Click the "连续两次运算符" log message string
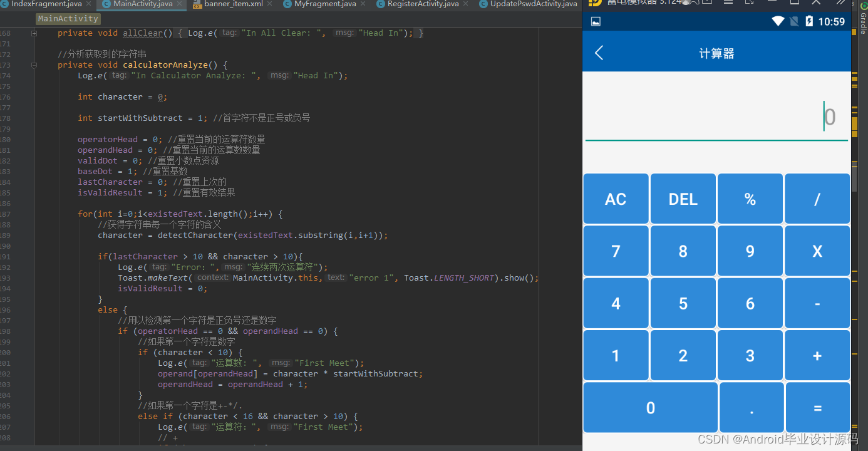The width and height of the screenshot is (868, 451). (x=282, y=267)
